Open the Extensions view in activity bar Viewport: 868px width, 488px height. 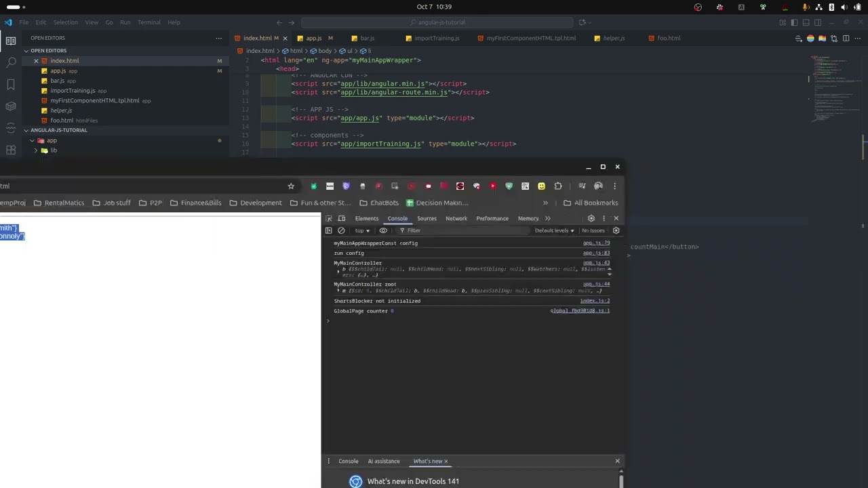click(x=11, y=150)
